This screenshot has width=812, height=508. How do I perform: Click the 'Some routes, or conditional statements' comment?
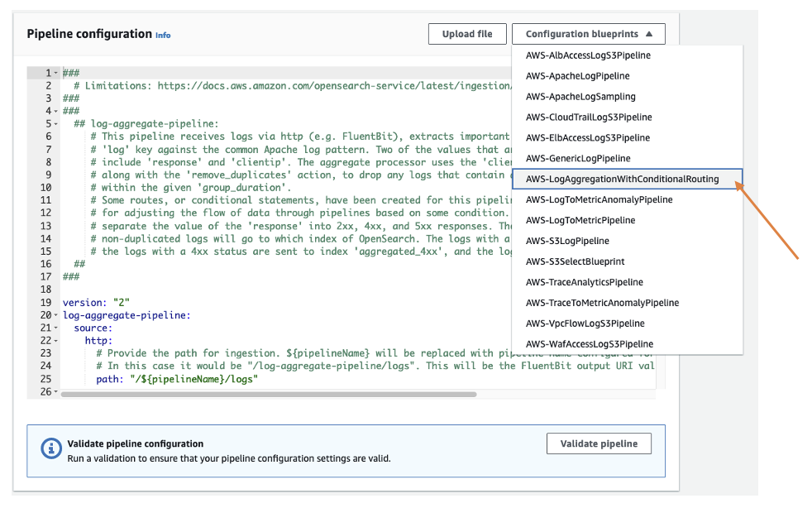[x=301, y=200]
